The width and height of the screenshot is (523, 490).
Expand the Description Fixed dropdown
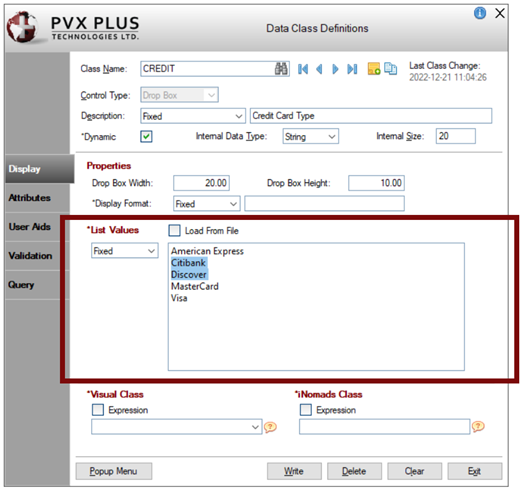pos(193,116)
